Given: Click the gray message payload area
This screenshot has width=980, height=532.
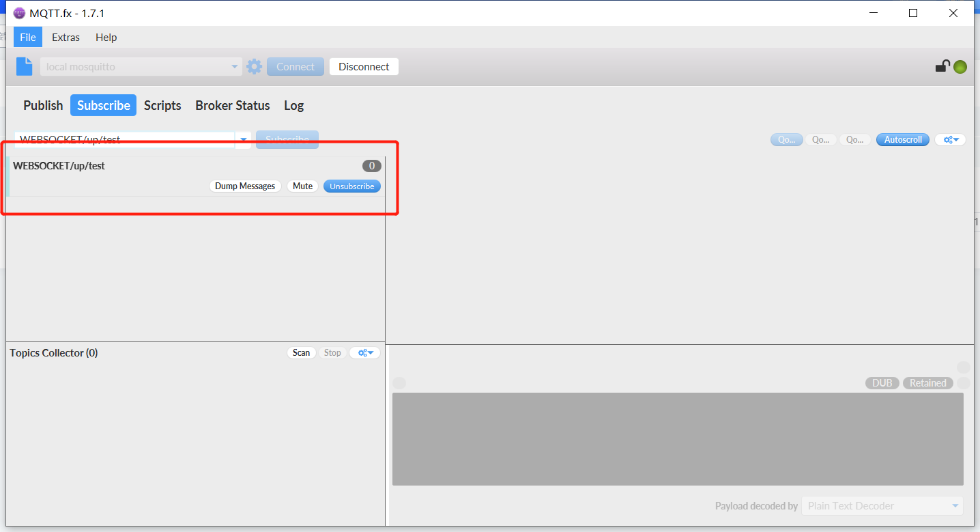Looking at the screenshot, I should (x=678, y=439).
